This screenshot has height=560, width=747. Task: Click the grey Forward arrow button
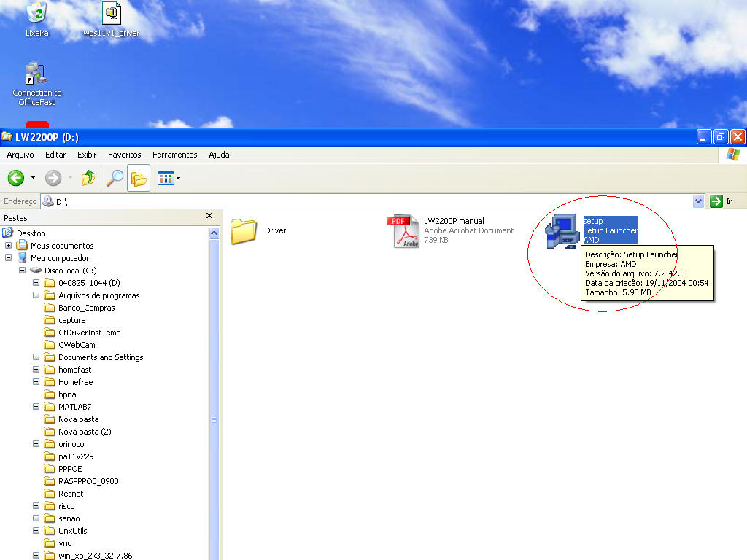53,178
